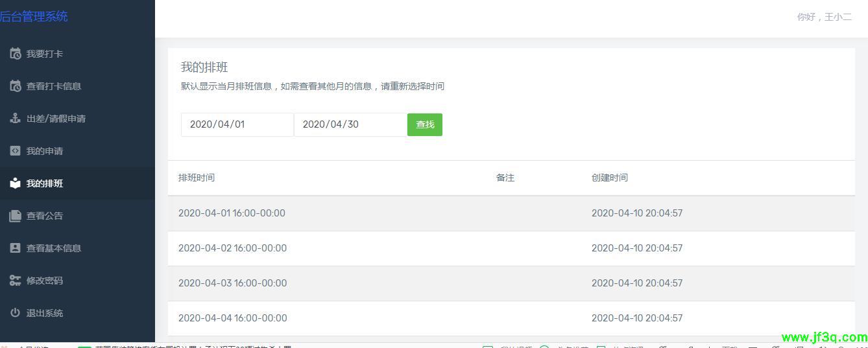Viewport: 868px width, 348px height.
Task: Click the code icon beside 我的申请
Action: [15, 151]
